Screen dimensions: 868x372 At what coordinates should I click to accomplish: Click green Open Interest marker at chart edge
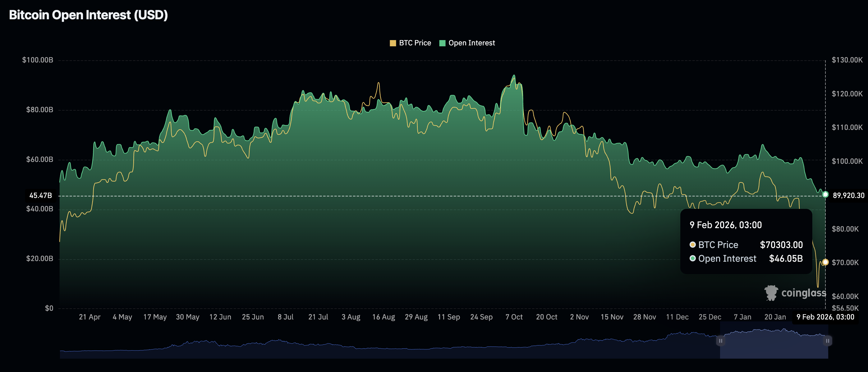pos(825,195)
